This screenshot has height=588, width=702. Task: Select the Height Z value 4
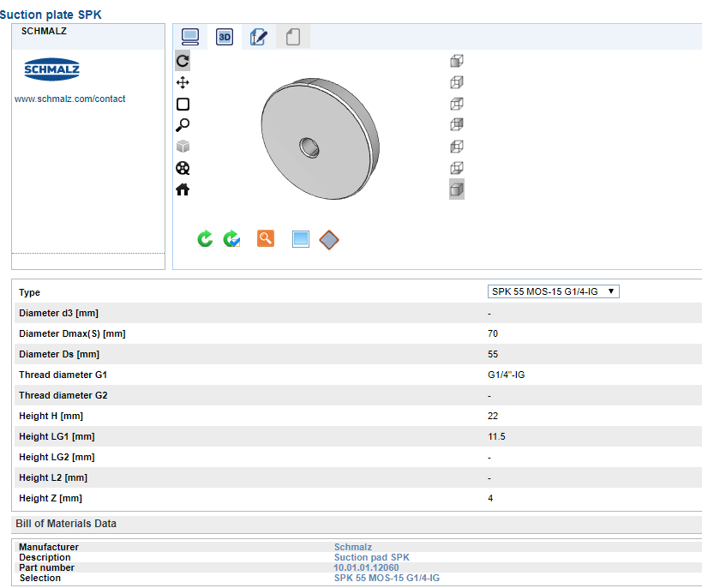pos(490,499)
